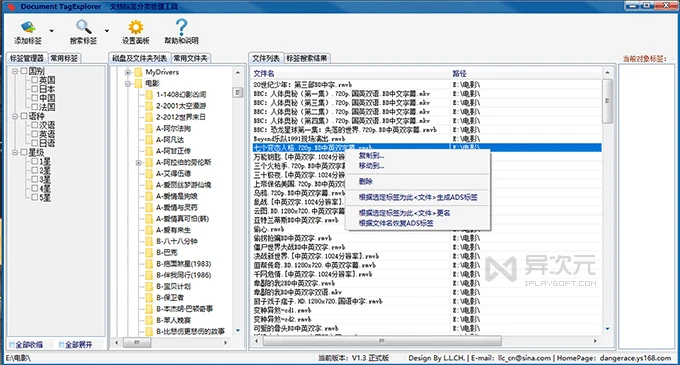Screen dimensions: 680x365
Task: Click the 搜索标签 magnifier toolbar icon
Action: (x=83, y=27)
